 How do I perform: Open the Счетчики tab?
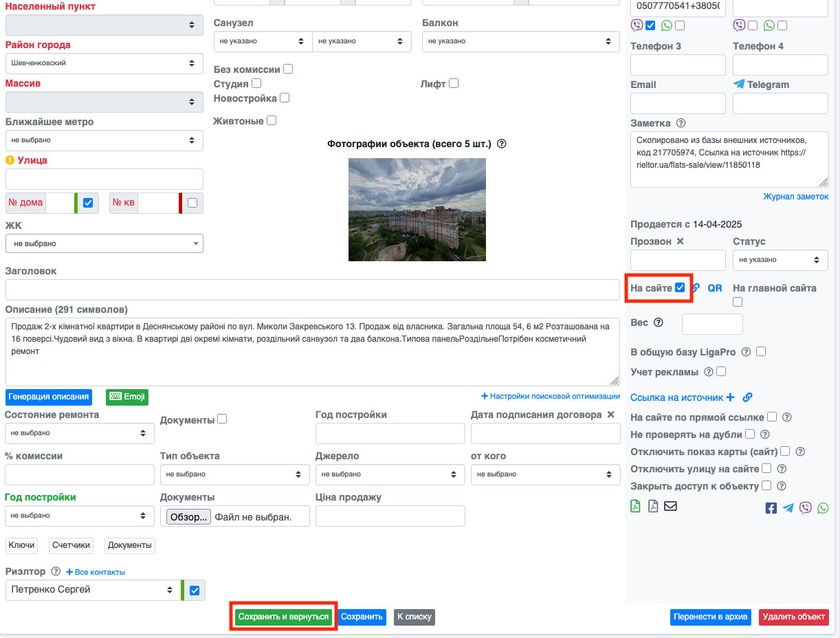click(x=71, y=545)
